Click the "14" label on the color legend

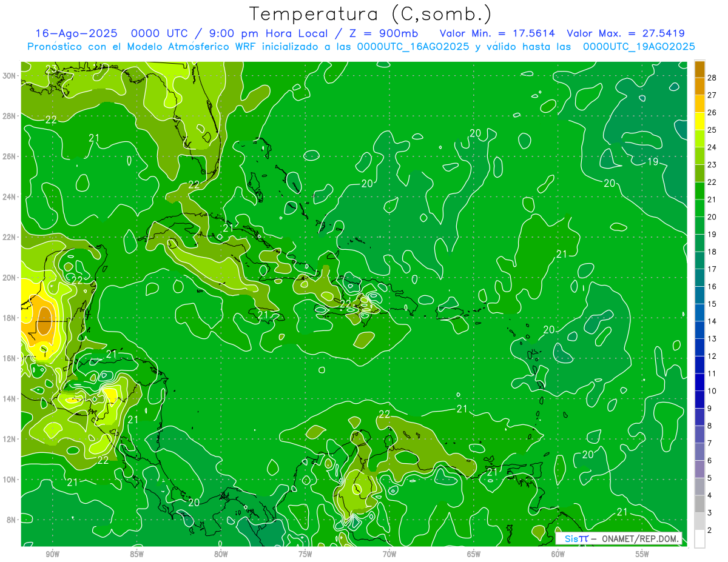click(712, 321)
